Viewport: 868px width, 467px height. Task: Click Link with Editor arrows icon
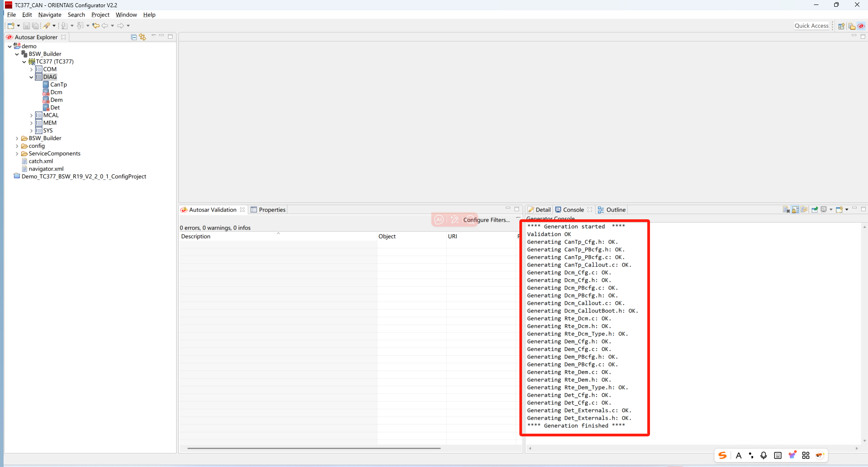[142, 37]
